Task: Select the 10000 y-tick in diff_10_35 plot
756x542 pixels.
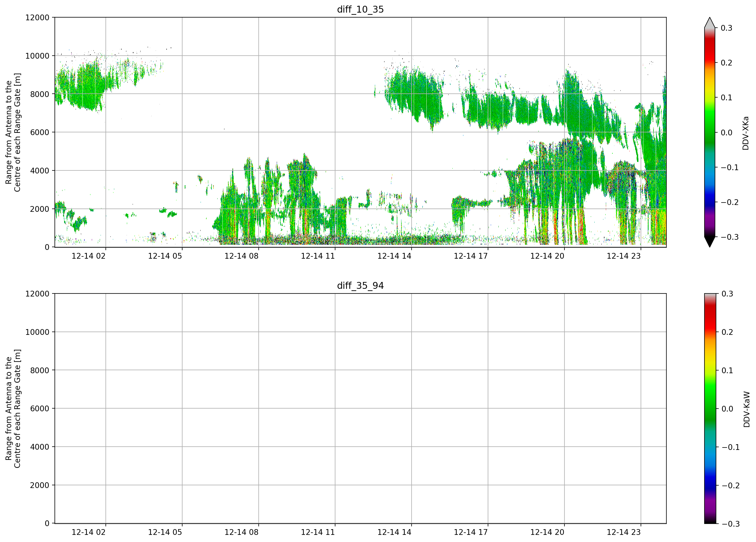Action: tap(37, 56)
